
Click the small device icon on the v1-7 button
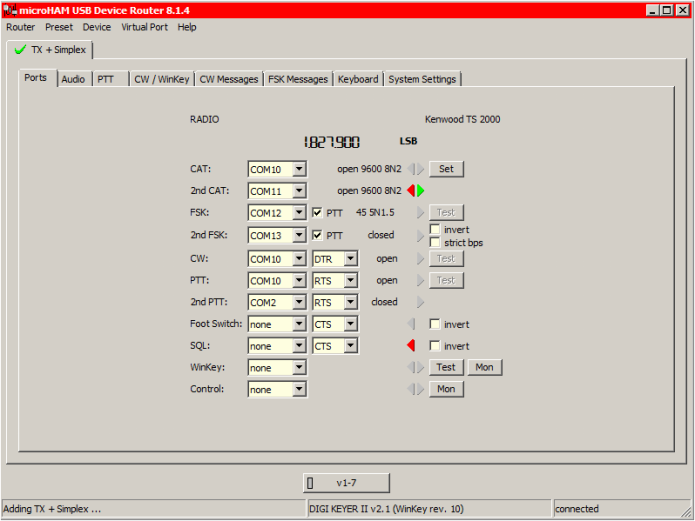(310, 483)
